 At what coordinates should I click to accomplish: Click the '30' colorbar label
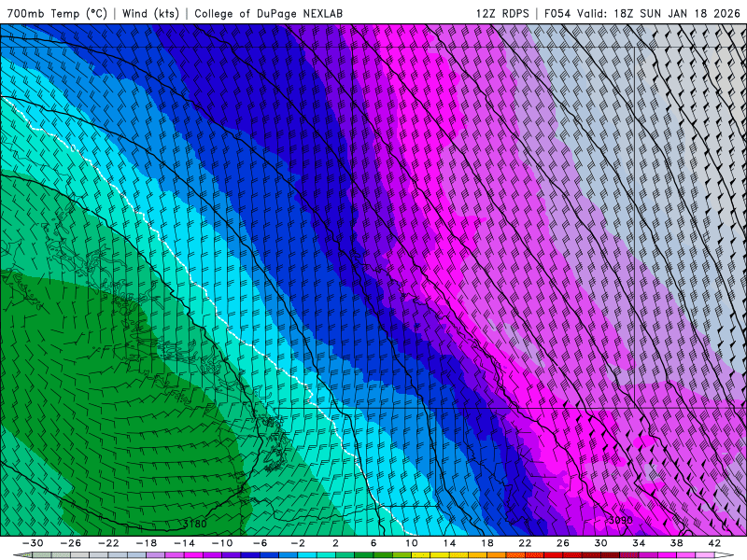pyautogui.click(x=600, y=543)
